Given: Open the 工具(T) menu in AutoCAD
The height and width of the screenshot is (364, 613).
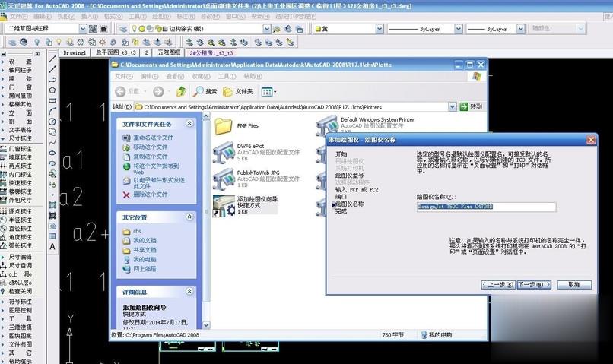Looking at the screenshot, I should coord(138,17).
